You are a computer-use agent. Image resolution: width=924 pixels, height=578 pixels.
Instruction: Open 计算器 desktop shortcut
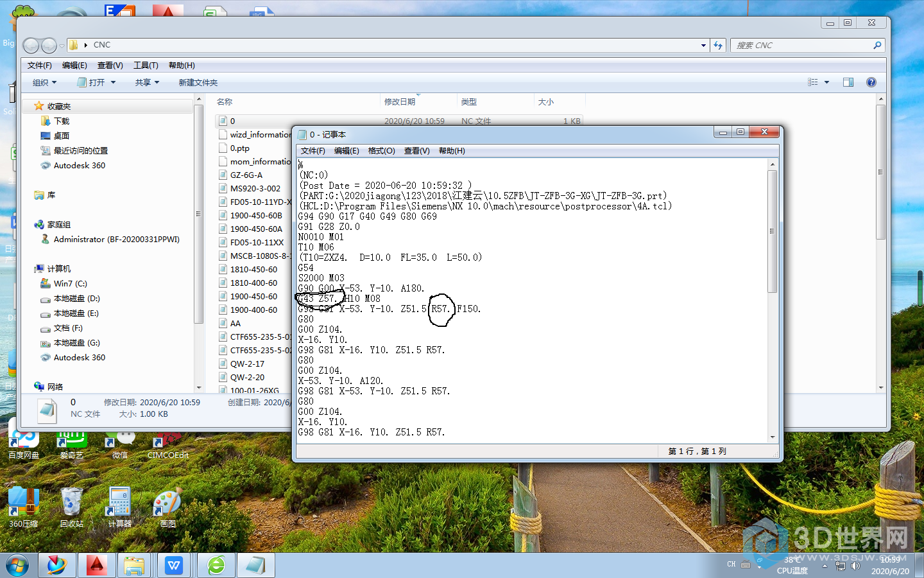coord(119,507)
